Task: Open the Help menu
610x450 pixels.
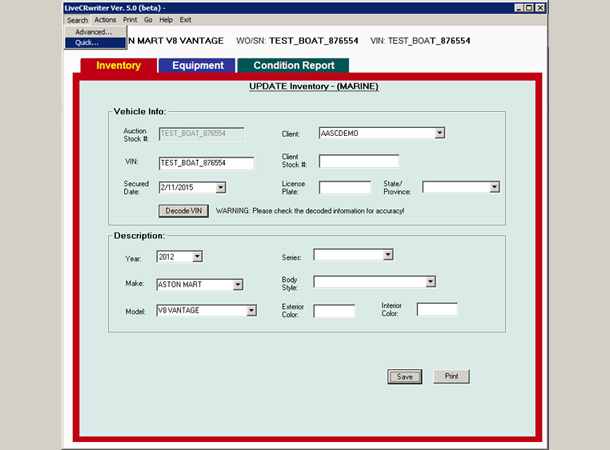Action: (x=166, y=20)
